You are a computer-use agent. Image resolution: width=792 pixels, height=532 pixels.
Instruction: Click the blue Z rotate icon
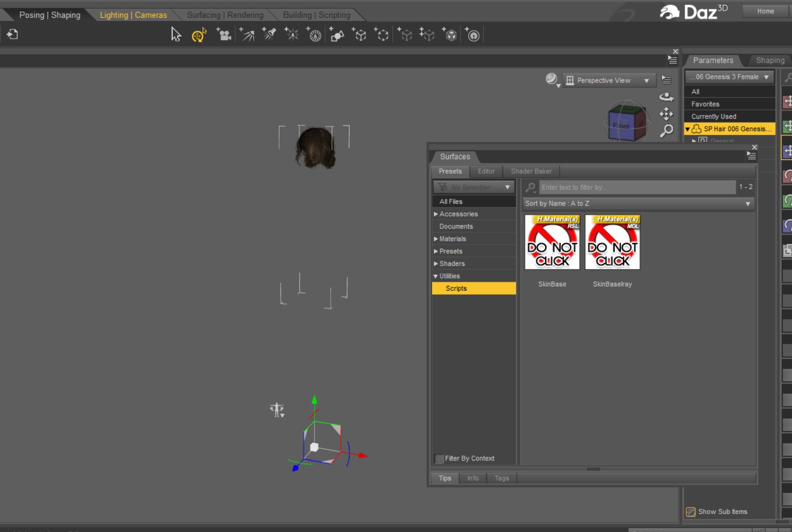[x=787, y=226]
